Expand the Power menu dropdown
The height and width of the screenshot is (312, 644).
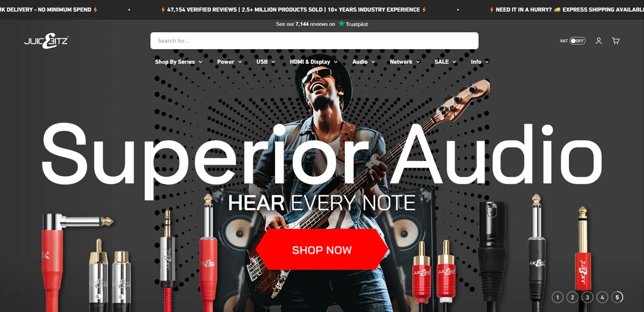pyautogui.click(x=229, y=62)
